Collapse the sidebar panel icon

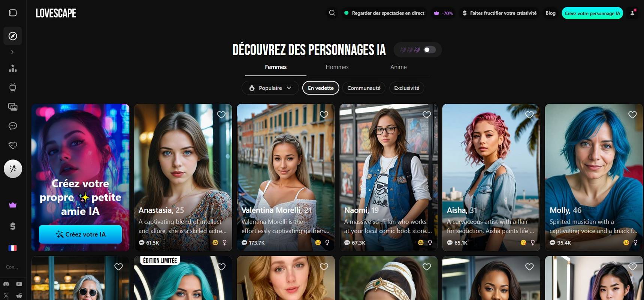pyautogui.click(x=13, y=13)
